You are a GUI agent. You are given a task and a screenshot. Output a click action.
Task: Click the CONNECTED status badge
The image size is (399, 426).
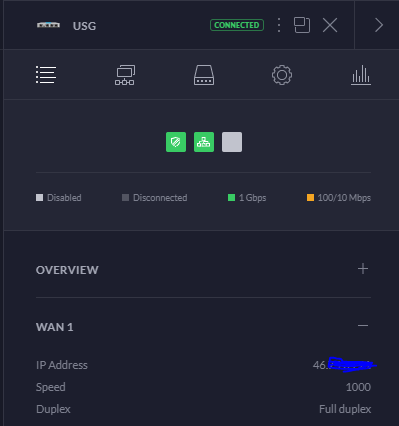237,25
